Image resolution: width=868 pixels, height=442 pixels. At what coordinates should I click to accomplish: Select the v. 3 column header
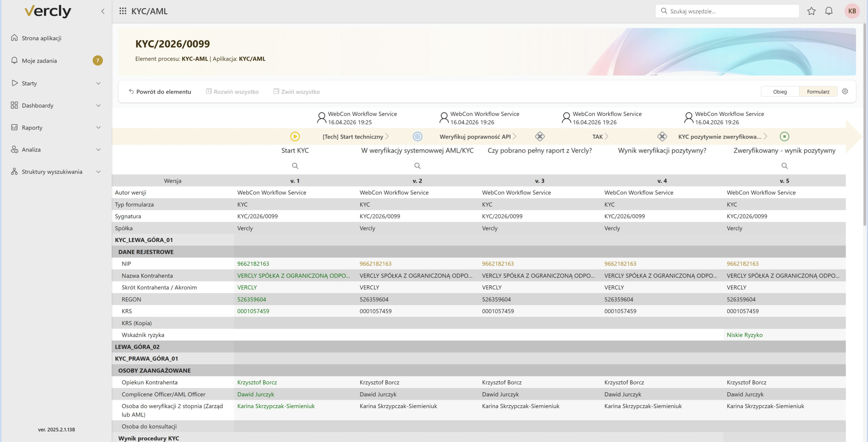(x=540, y=181)
